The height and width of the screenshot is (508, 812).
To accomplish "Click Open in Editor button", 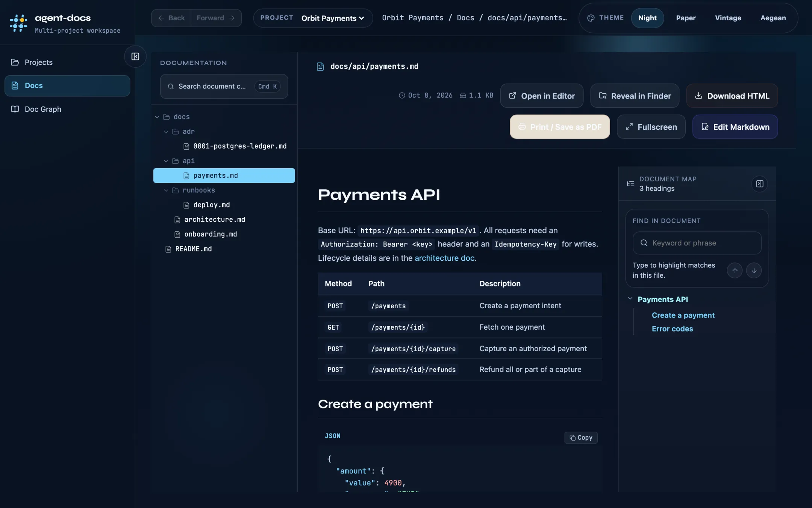I will pos(542,96).
